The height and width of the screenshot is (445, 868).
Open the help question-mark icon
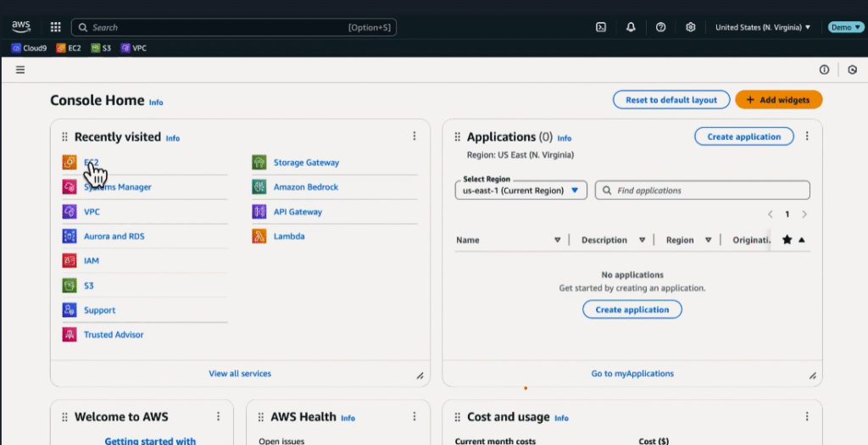click(660, 27)
